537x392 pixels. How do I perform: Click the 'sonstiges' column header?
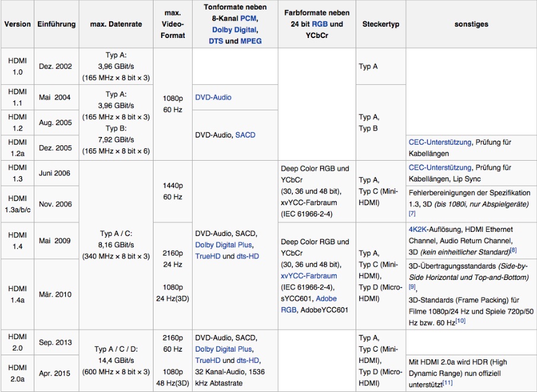[x=471, y=24]
